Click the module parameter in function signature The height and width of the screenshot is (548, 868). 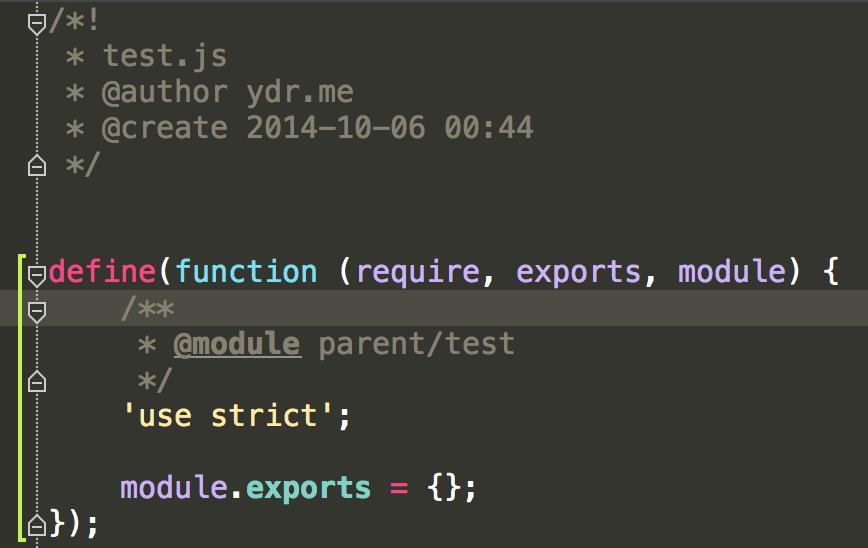pyautogui.click(x=730, y=272)
